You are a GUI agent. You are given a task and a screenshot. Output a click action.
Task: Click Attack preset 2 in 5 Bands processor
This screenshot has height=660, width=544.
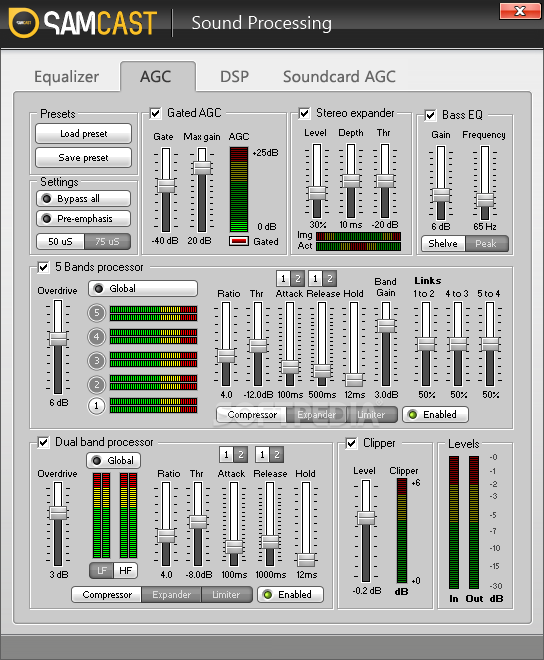point(297,279)
